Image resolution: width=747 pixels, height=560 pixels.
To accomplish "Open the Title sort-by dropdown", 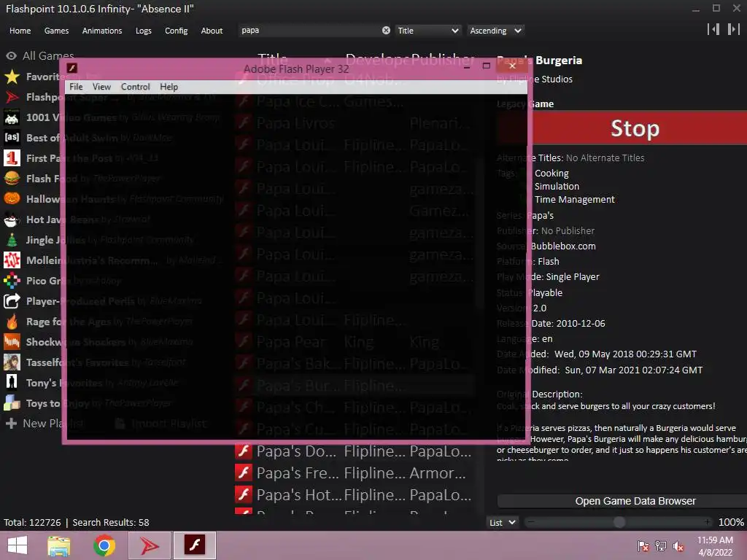I will click(x=428, y=31).
